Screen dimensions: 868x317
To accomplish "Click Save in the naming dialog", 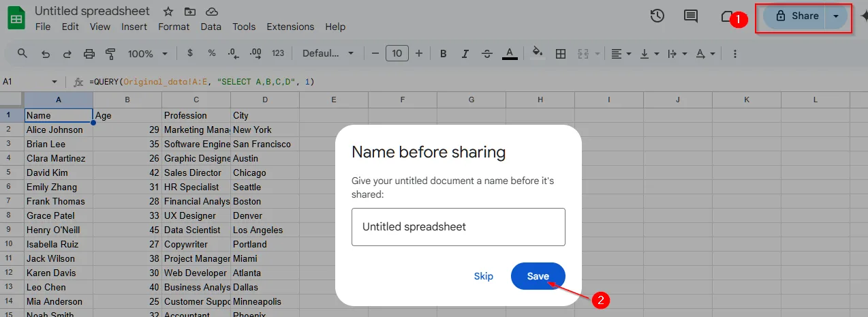I will [538, 276].
